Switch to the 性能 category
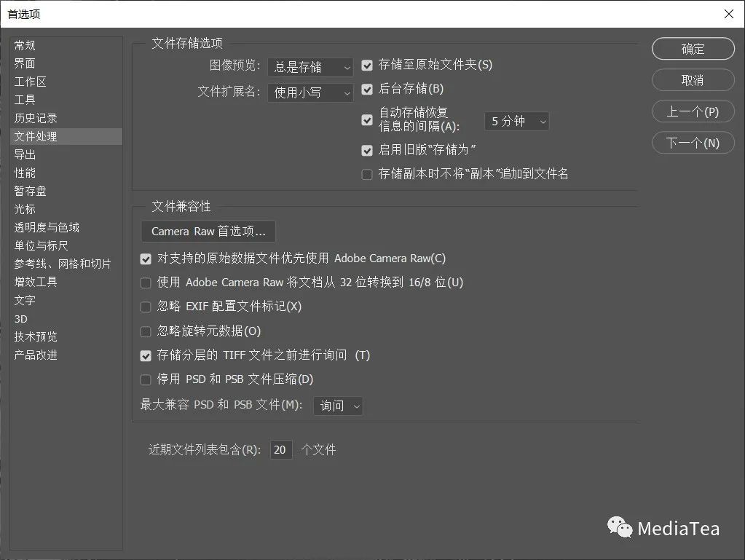The height and width of the screenshot is (560, 745). tap(66, 173)
